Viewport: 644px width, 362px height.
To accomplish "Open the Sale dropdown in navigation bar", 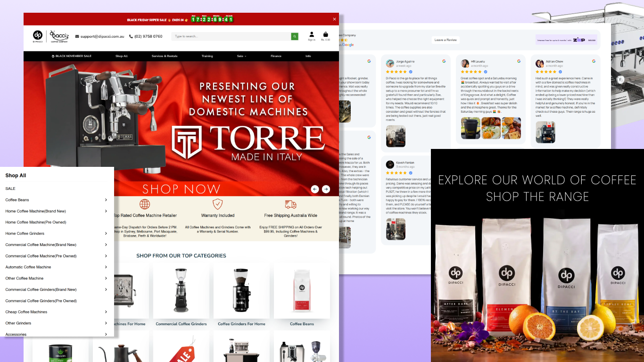I will [x=241, y=56].
